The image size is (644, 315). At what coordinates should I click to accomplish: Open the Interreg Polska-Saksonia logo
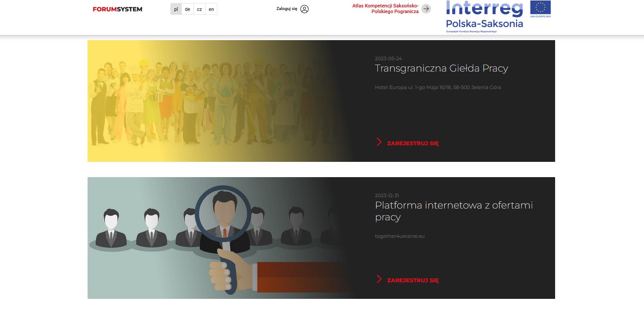[x=484, y=17]
